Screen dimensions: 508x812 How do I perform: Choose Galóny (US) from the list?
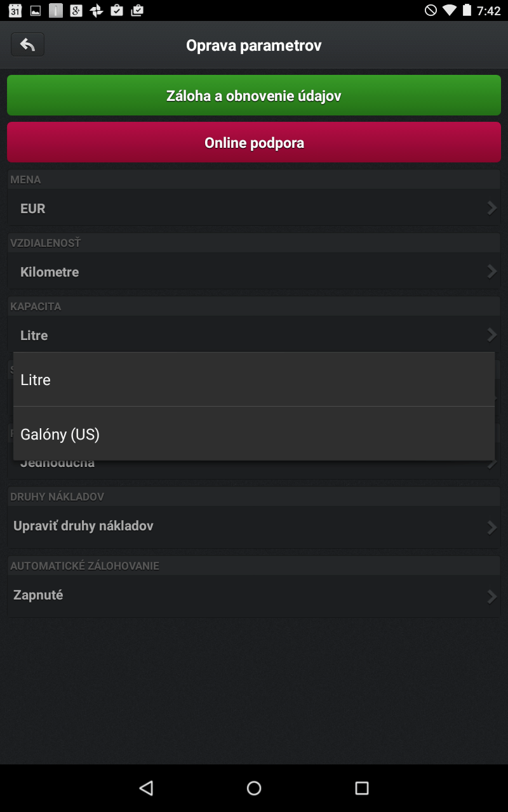[254, 434]
